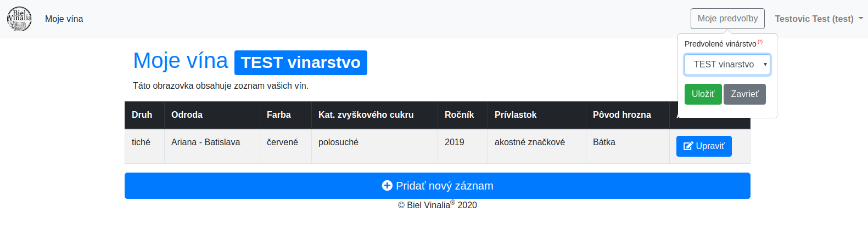The width and height of the screenshot is (868, 229).
Task: Add a record with Pridať nový záznam
Action: (x=438, y=186)
